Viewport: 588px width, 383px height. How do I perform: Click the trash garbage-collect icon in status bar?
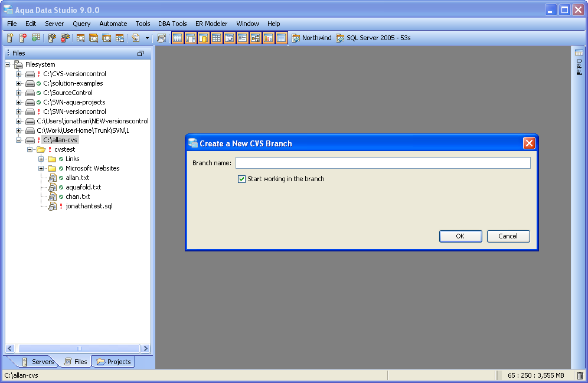click(x=580, y=375)
